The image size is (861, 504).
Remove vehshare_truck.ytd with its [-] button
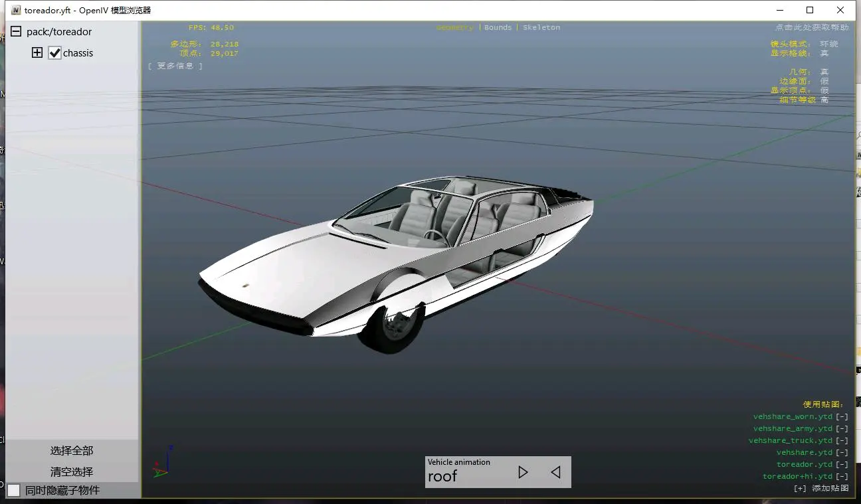[842, 441]
